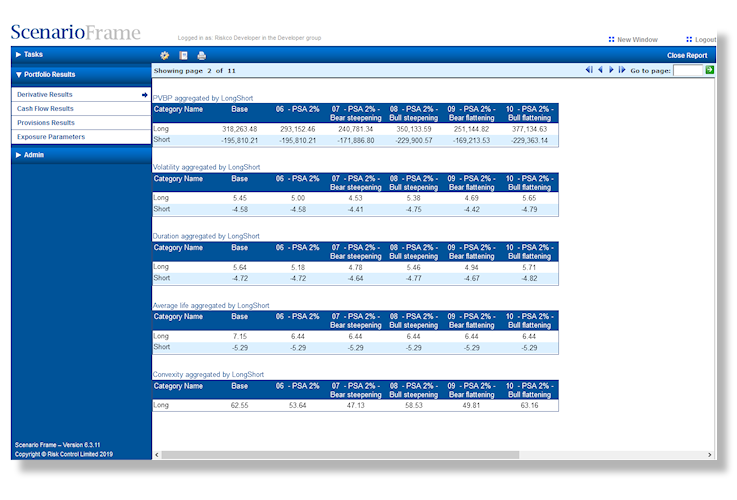Viewport: 737px width, 500px height.
Task: Click the horizontal scrollbar thumb
Action: tap(340, 455)
